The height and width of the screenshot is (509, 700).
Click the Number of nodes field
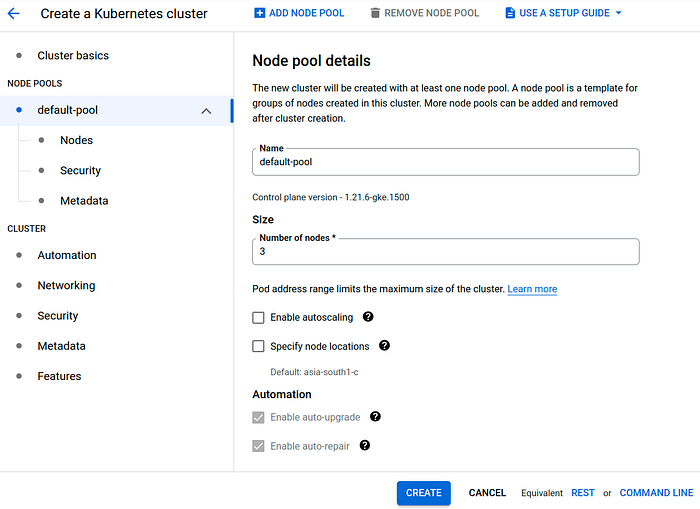[x=446, y=251]
